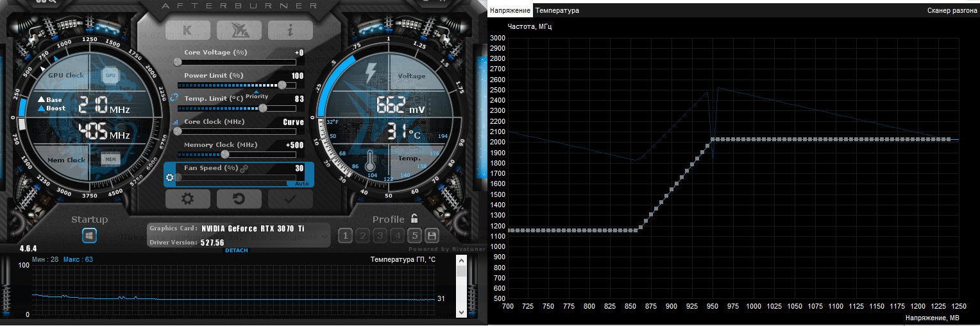This screenshot has height=326, width=980.
Task: Click the Температура ГП, °C graph title
Action: point(403,259)
